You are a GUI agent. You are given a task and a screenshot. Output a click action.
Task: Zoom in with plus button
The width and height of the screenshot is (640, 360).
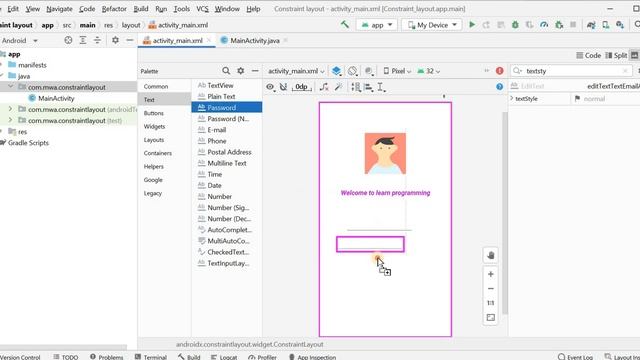[491, 274]
